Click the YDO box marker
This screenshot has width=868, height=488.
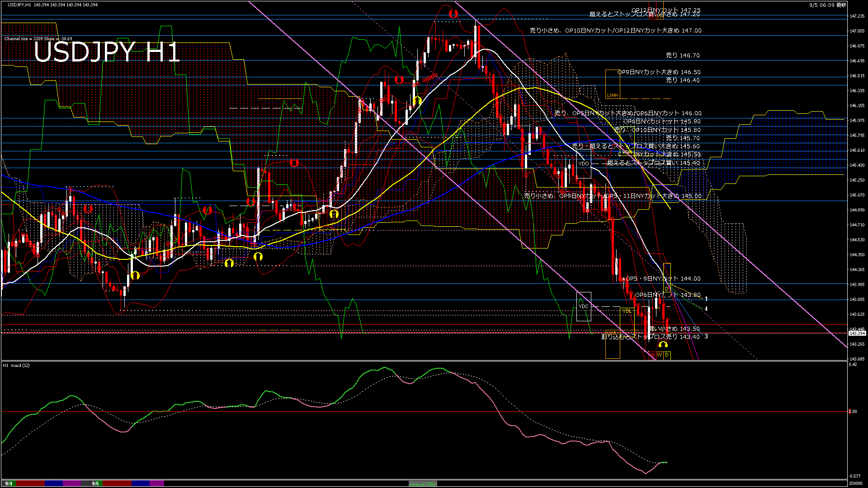tap(584, 164)
